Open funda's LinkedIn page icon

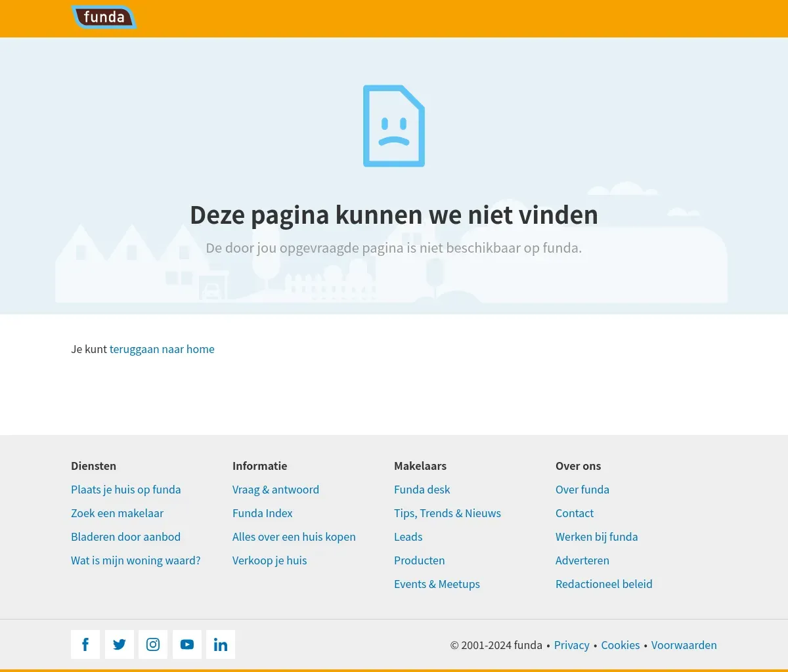click(221, 644)
